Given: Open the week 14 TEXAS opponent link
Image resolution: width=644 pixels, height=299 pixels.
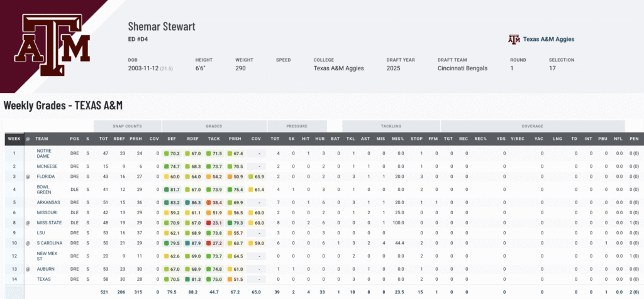Looking at the screenshot, I should [x=43, y=280].
